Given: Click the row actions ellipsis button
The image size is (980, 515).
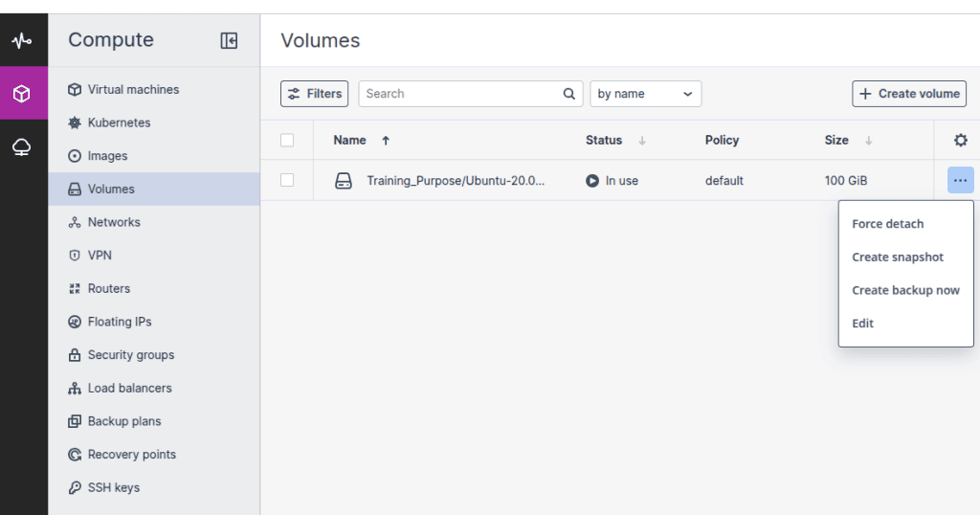Looking at the screenshot, I should coord(960,180).
